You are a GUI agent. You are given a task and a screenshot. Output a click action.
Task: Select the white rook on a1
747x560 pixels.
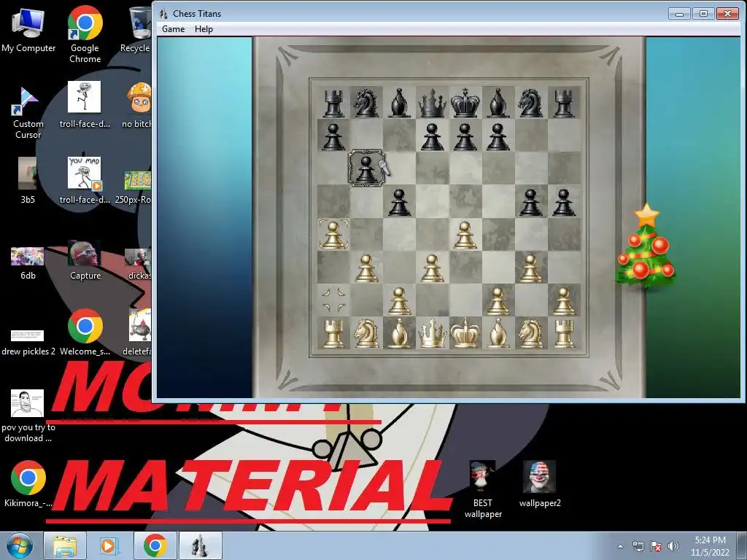[333, 333]
